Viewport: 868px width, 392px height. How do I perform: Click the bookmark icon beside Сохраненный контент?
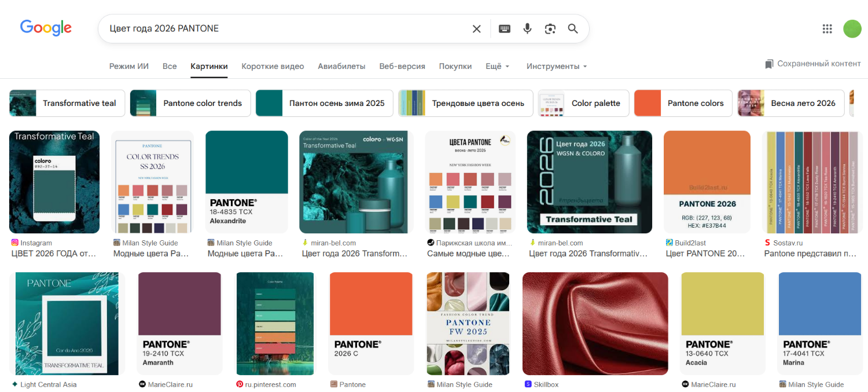(769, 64)
